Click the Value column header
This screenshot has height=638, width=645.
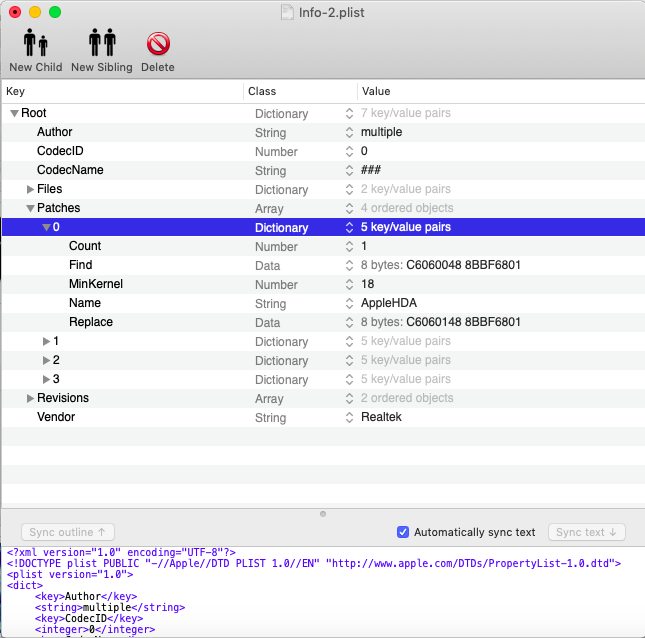pos(501,91)
